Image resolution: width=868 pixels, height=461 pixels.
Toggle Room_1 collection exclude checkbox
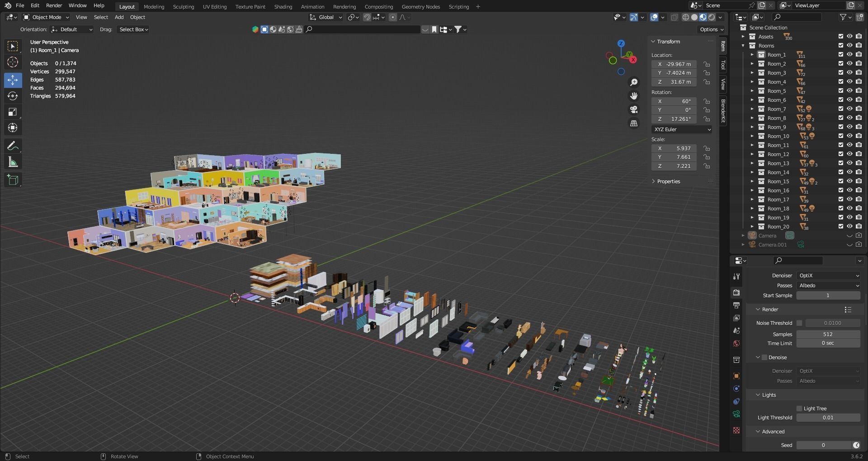(841, 55)
